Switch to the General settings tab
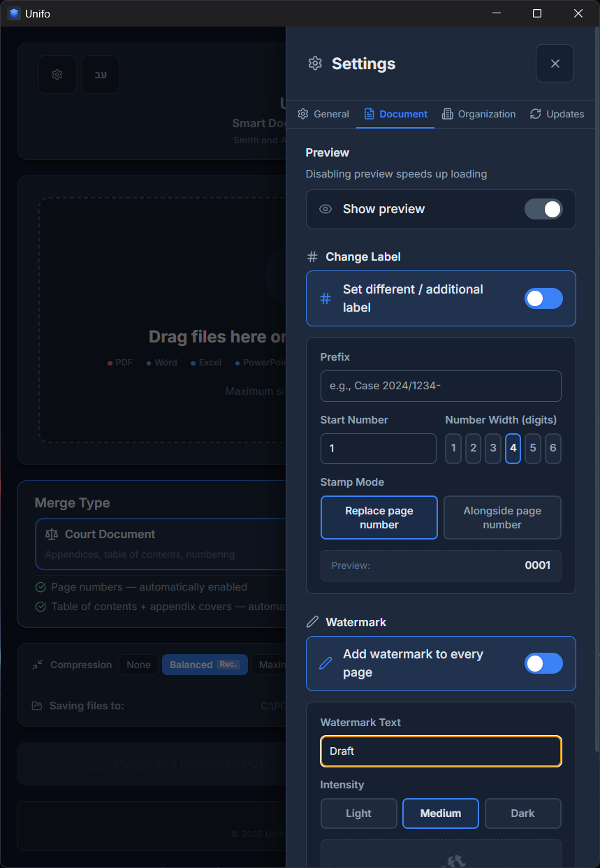The image size is (600, 868). (323, 113)
